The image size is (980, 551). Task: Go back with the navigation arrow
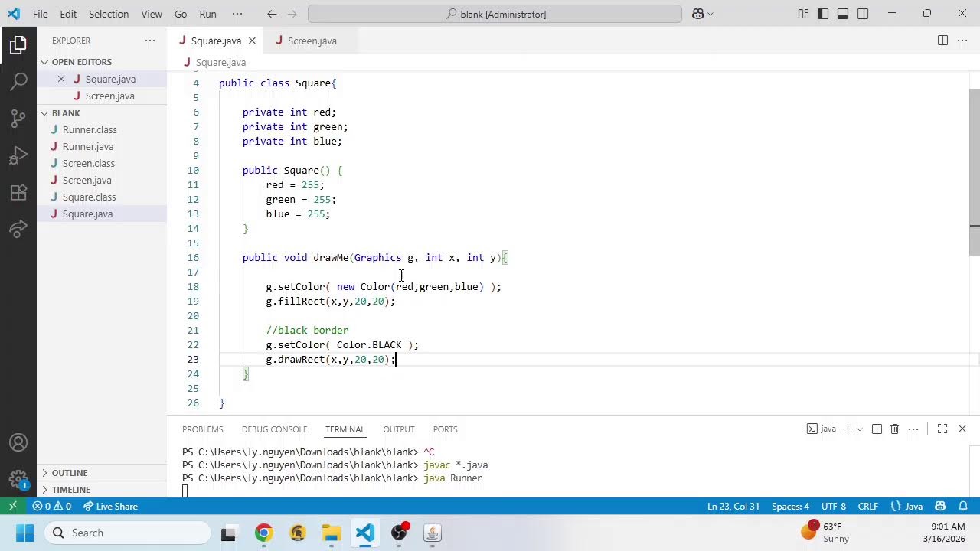(x=272, y=14)
